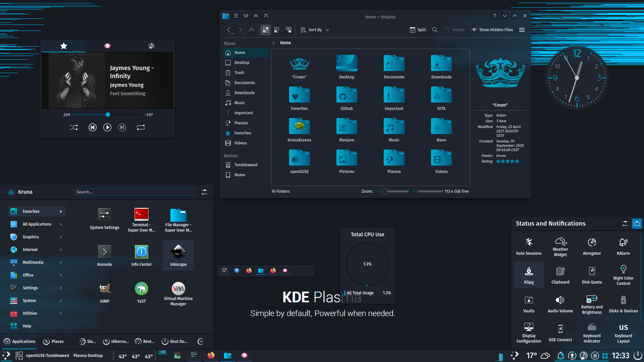
Task: Open Display Configuration item
Action: tap(529, 333)
